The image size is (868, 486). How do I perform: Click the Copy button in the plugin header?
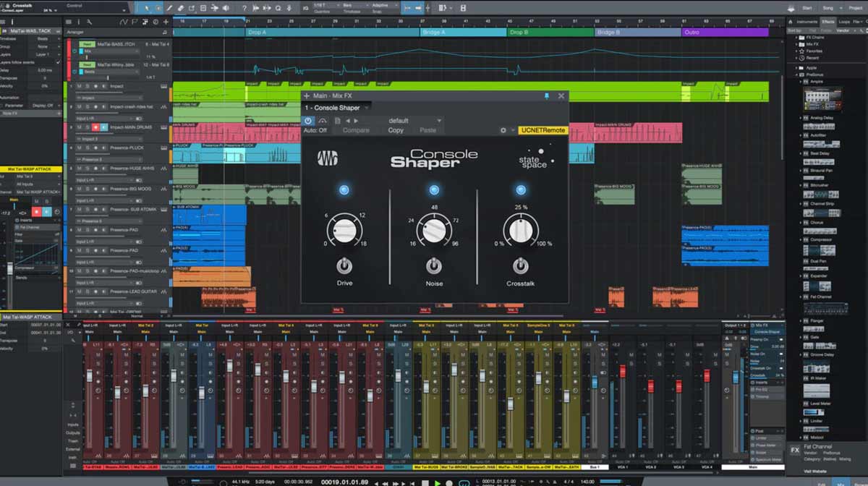(396, 131)
